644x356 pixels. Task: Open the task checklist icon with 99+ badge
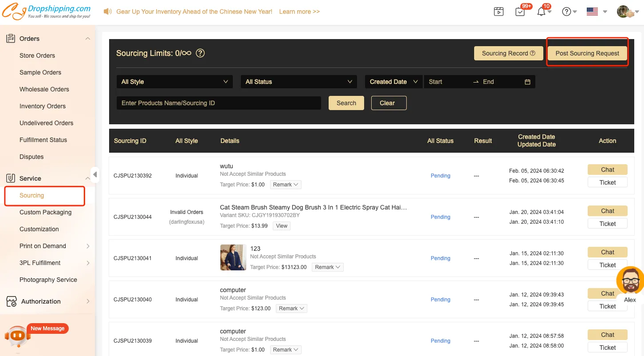coord(520,12)
